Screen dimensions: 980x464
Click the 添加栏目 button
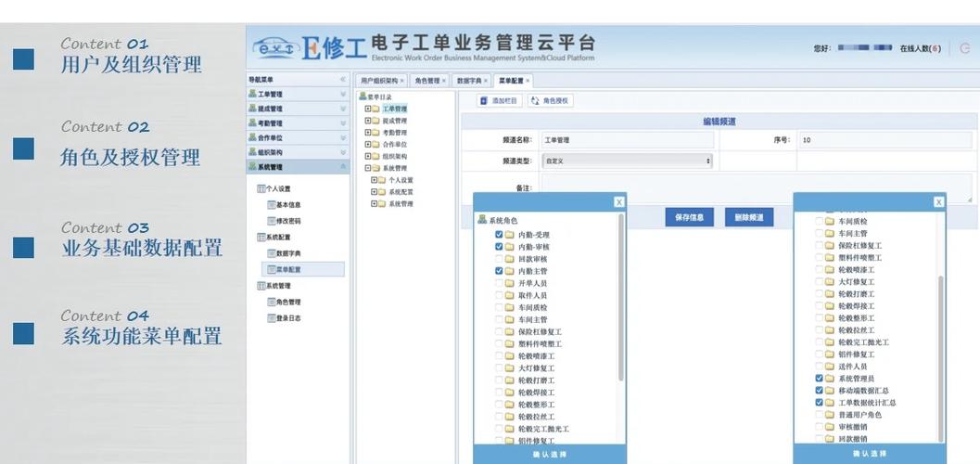tap(500, 100)
